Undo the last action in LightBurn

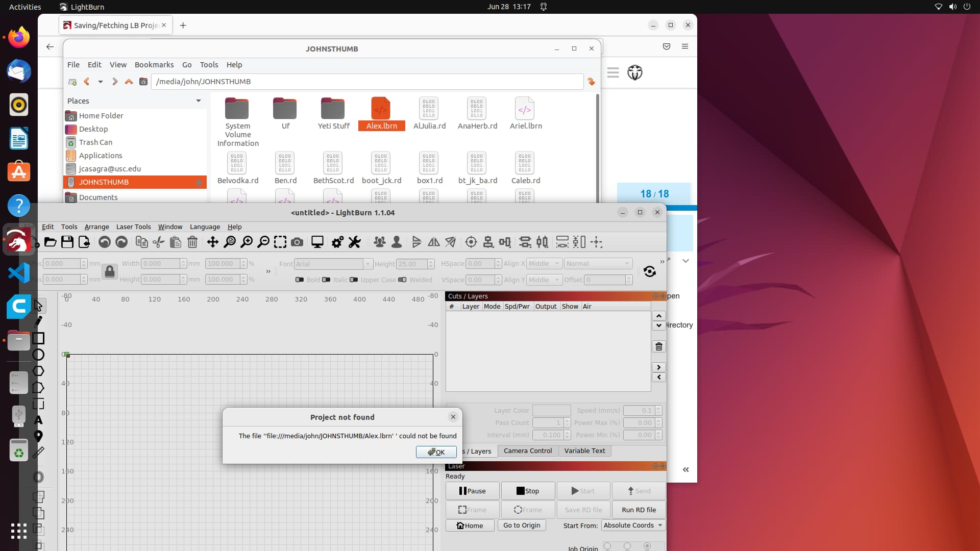[x=105, y=242]
